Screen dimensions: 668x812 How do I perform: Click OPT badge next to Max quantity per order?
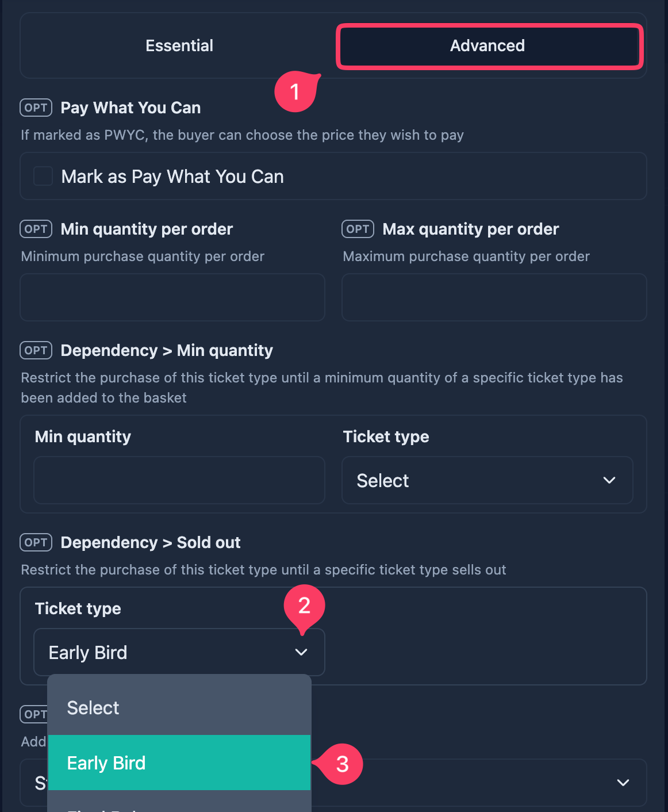tap(358, 229)
